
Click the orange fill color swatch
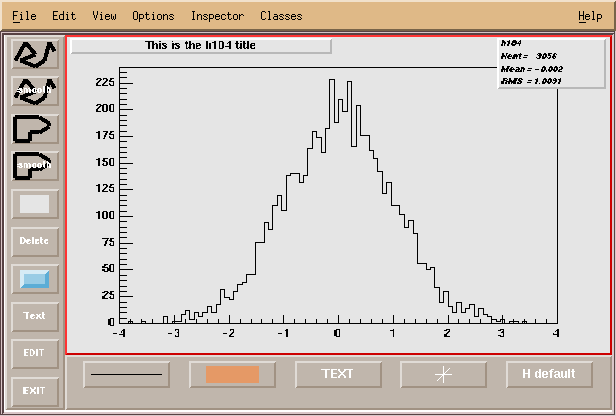232,374
